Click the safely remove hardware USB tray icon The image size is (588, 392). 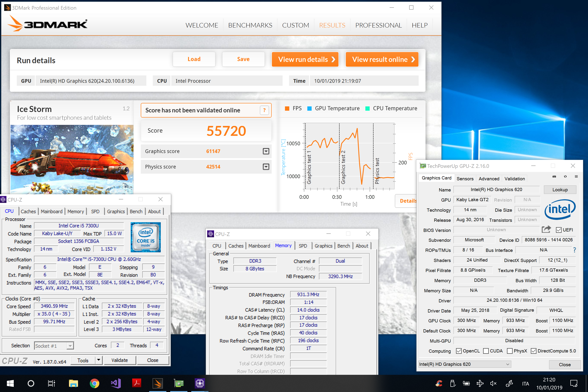pos(453,383)
